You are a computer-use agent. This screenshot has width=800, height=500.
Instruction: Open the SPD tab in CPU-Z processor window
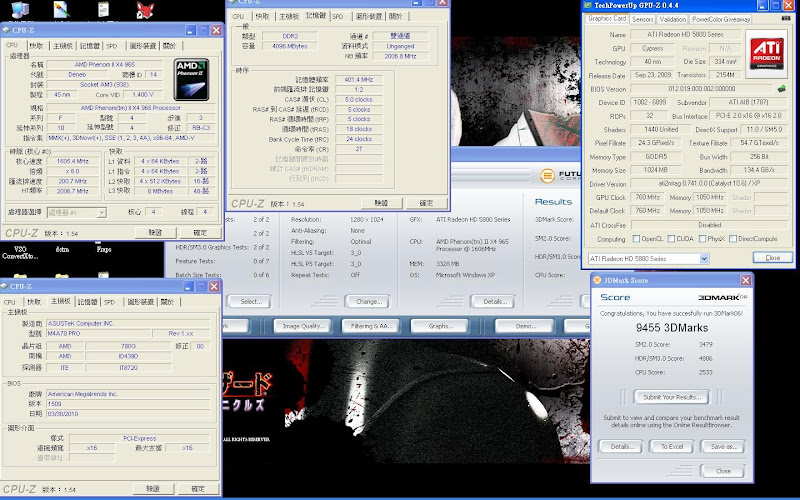pos(112,46)
